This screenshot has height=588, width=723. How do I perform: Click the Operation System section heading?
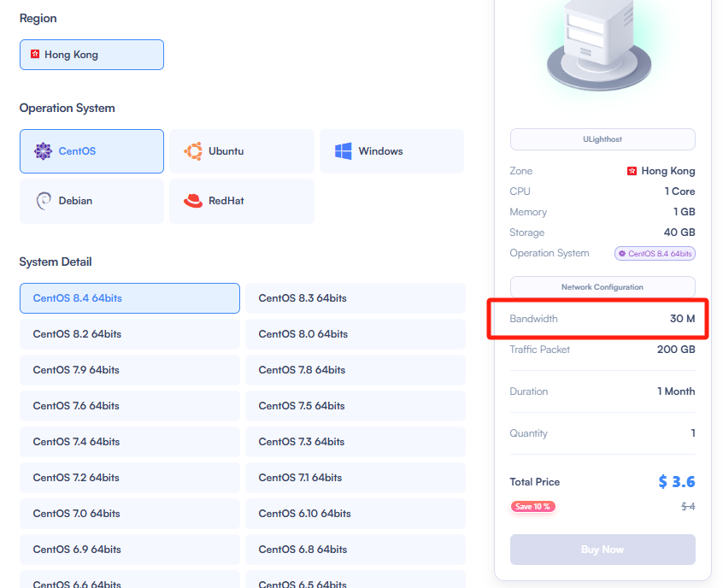pyautogui.click(x=68, y=108)
